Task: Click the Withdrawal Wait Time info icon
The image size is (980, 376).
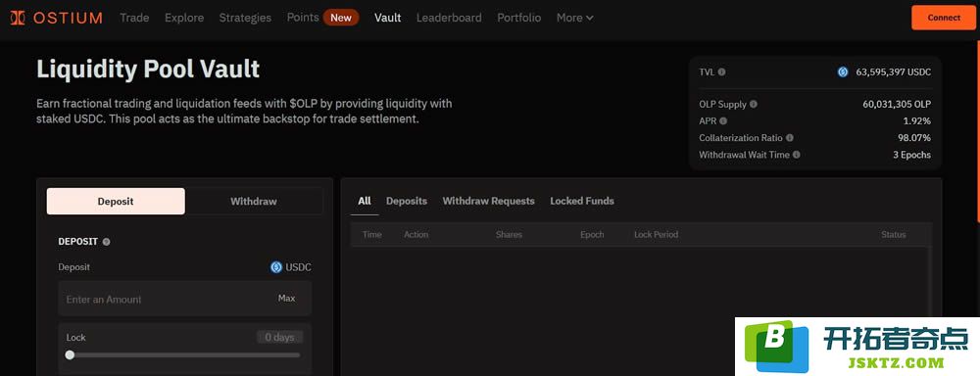Action: tap(796, 155)
